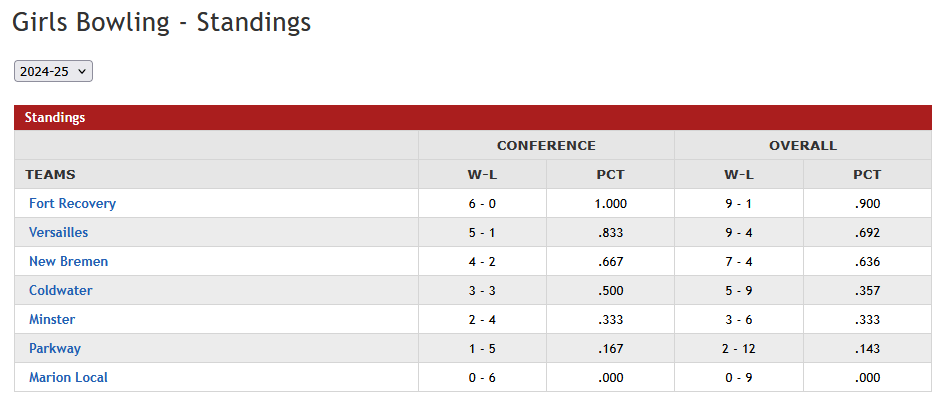Image resolution: width=942 pixels, height=400 pixels.
Task: Click the Overall column group header
Action: 803,145
